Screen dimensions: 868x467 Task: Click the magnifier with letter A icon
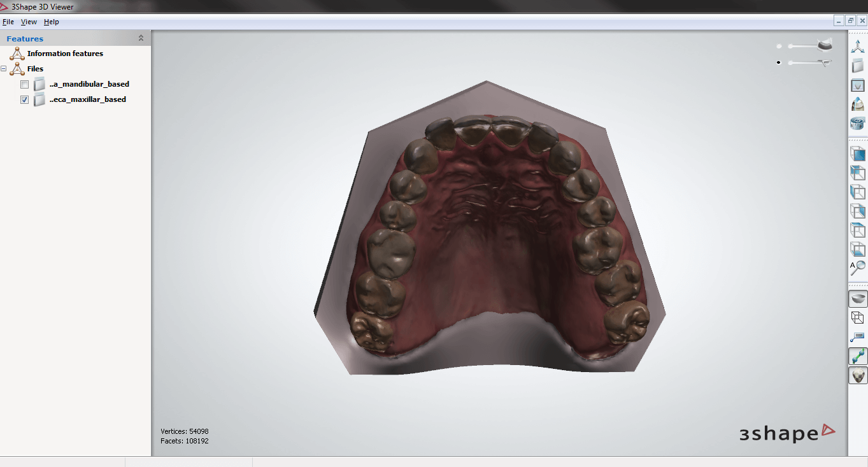point(858,268)
